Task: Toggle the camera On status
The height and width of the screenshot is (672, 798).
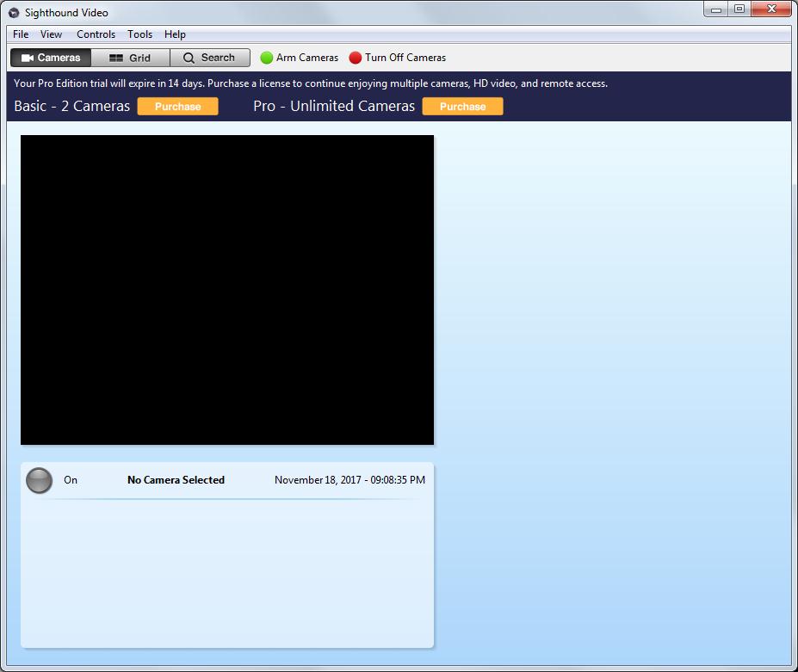Action: (x=71, y=480)
